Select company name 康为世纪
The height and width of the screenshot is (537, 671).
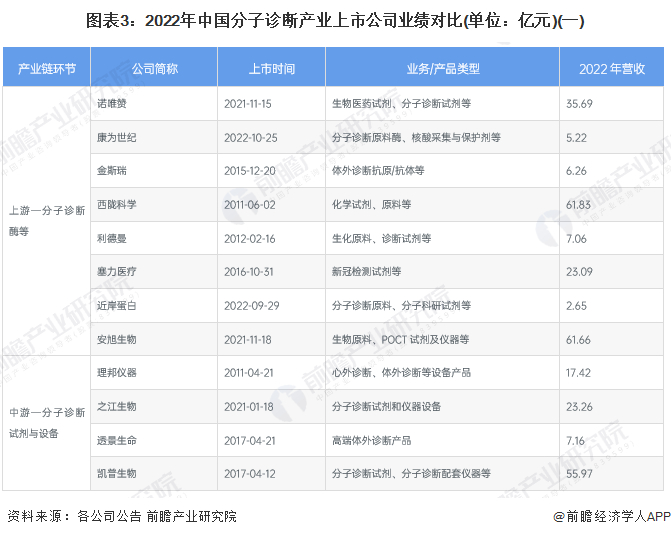(x=116, y=137)
